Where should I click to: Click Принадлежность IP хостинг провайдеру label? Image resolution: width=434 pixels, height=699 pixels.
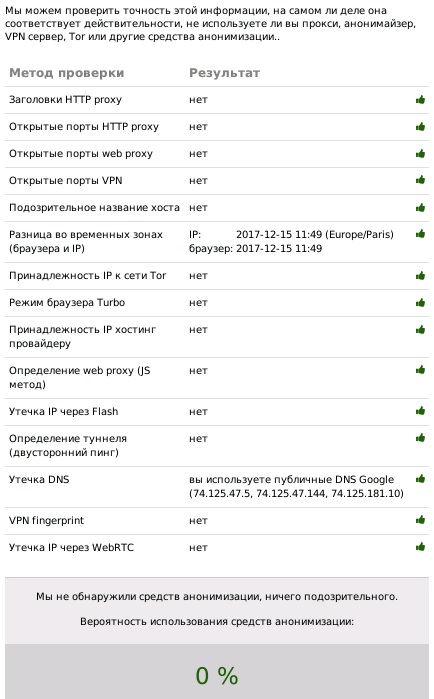point(82,337)
